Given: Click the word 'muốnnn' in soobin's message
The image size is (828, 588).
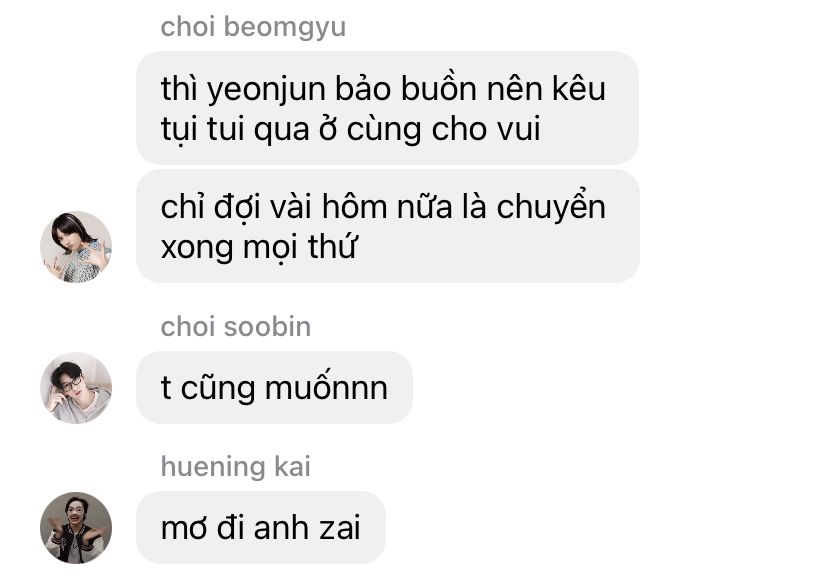Looking at the screenshot, I should [326, 387].
